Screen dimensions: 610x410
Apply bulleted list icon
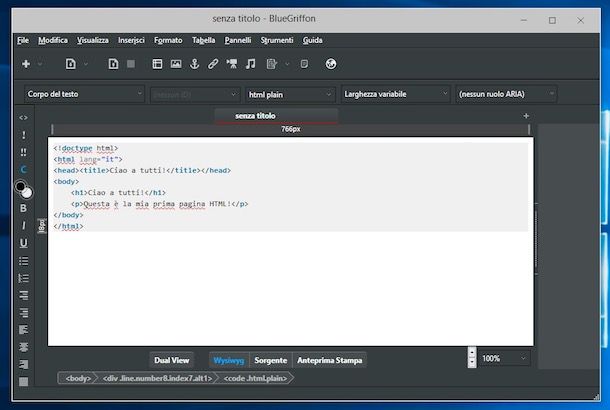click(23, 261)
